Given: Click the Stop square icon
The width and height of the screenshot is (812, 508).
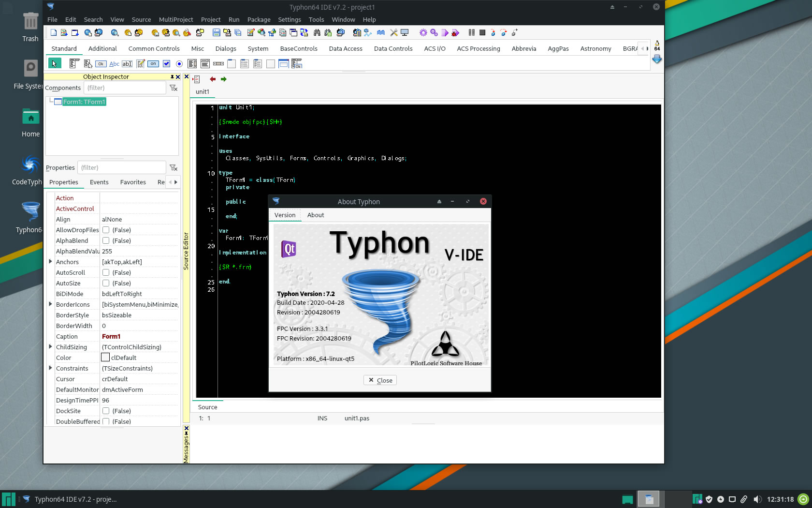Looking at the screenshot, I should tap(482, 33).
